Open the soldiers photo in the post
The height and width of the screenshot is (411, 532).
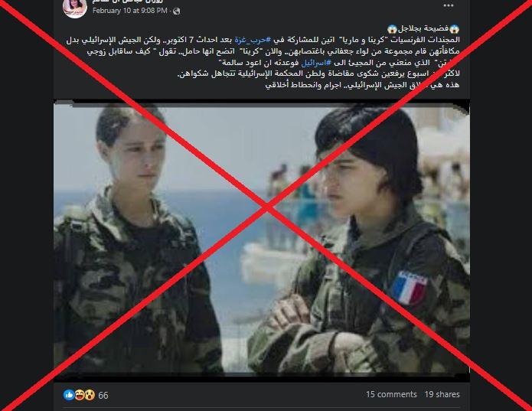(262, 239)
